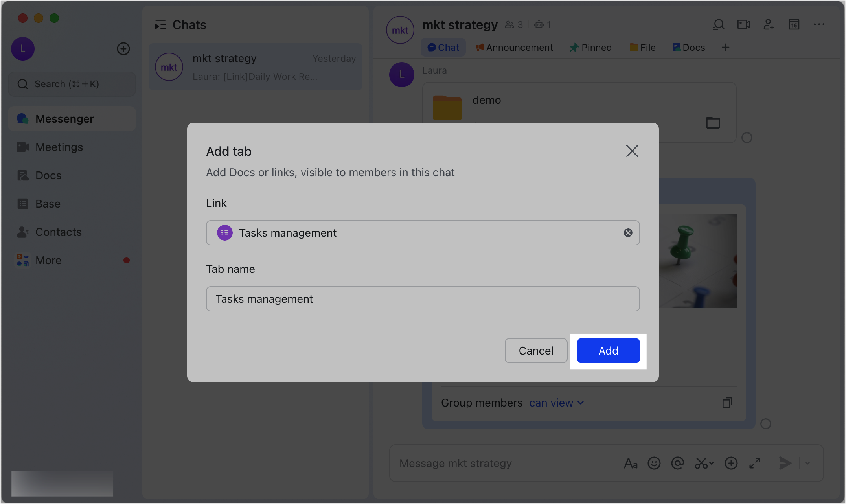The image size is (846, 504).
Task: Insert an emoji in the message box
Action: pos(654,463)
